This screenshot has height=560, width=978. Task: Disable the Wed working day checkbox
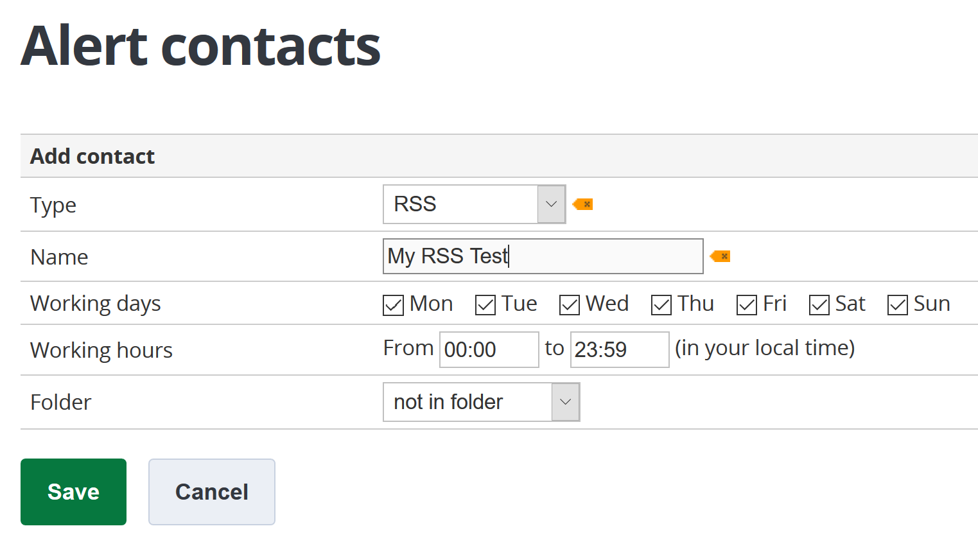(x=570, y=305)
